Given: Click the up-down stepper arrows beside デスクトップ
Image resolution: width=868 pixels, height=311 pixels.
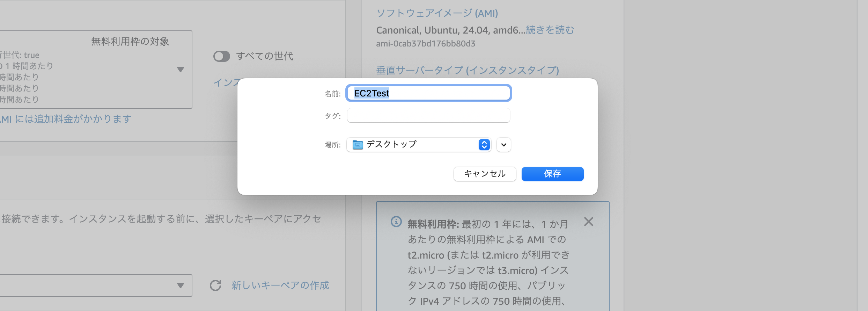Looking at the screenshot, I should pos(484,145).
